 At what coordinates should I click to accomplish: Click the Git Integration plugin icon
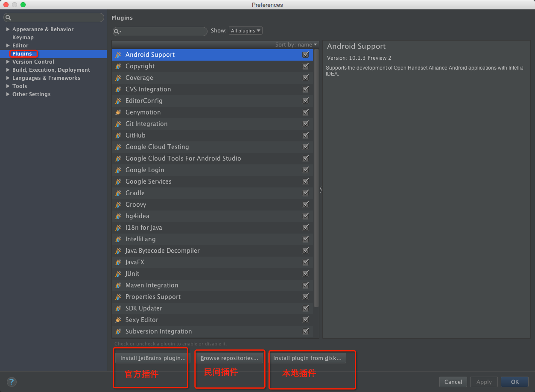[x=118, y=124]
